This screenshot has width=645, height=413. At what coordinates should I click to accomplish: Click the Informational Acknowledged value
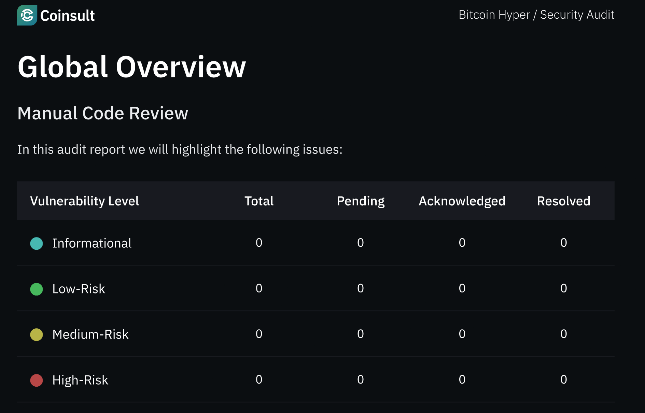(x=462, y=243)
